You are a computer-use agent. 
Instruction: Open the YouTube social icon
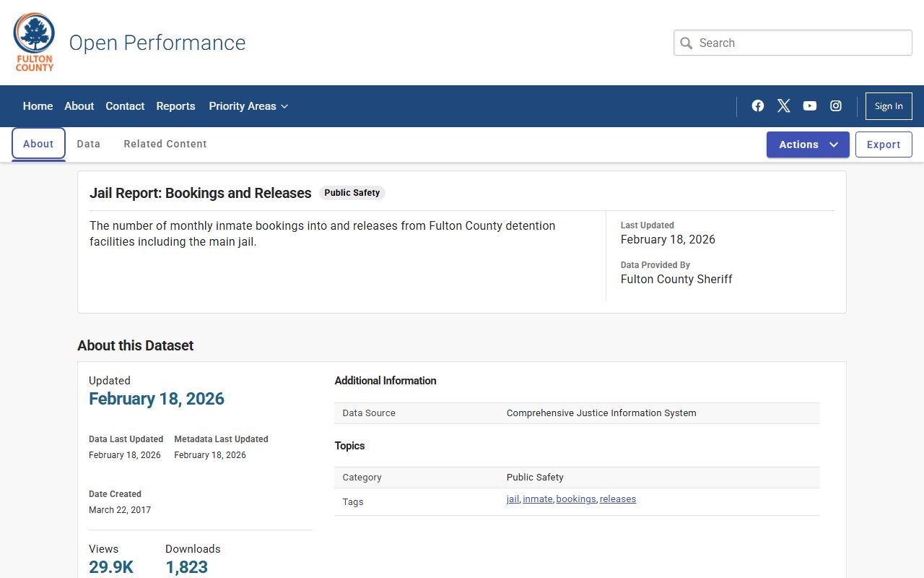click(x=810, y=106)
